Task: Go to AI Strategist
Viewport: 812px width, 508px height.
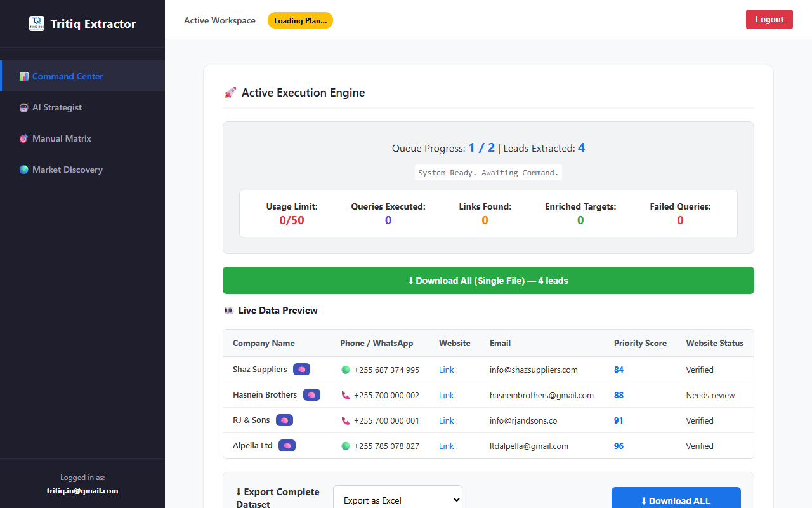Action: [82, 107]
